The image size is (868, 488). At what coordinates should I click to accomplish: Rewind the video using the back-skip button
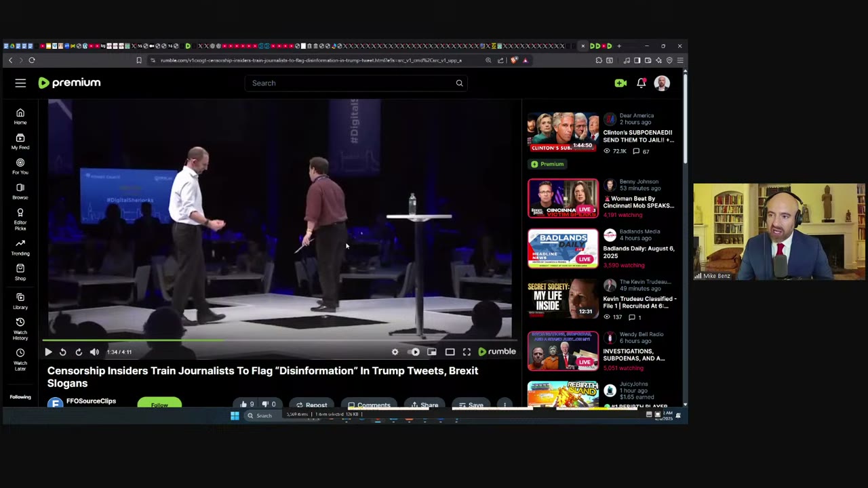(62, 352)
